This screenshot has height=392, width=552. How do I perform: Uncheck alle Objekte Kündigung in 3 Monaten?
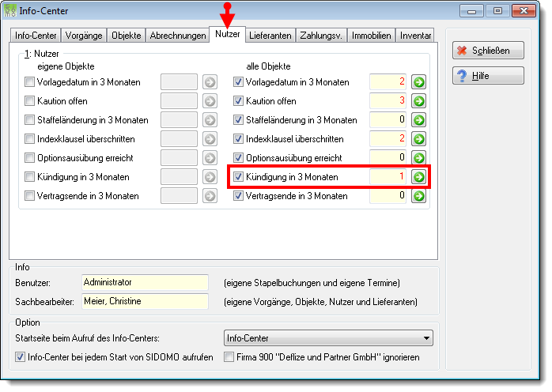238,177
